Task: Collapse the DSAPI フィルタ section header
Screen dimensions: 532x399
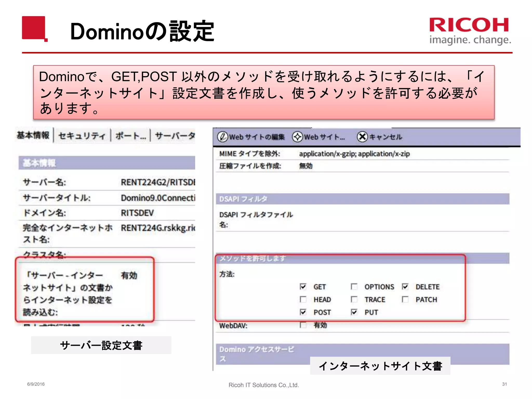Action: click(x=362, y=199)
